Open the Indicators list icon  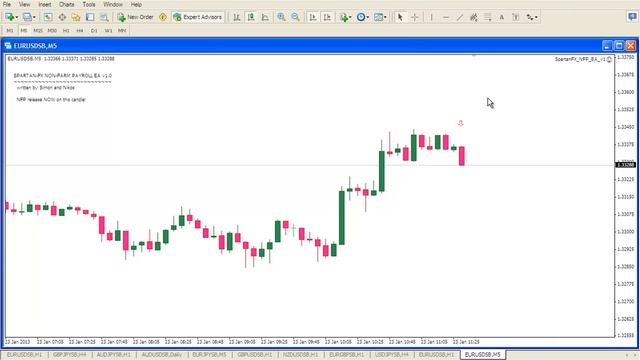344,17
